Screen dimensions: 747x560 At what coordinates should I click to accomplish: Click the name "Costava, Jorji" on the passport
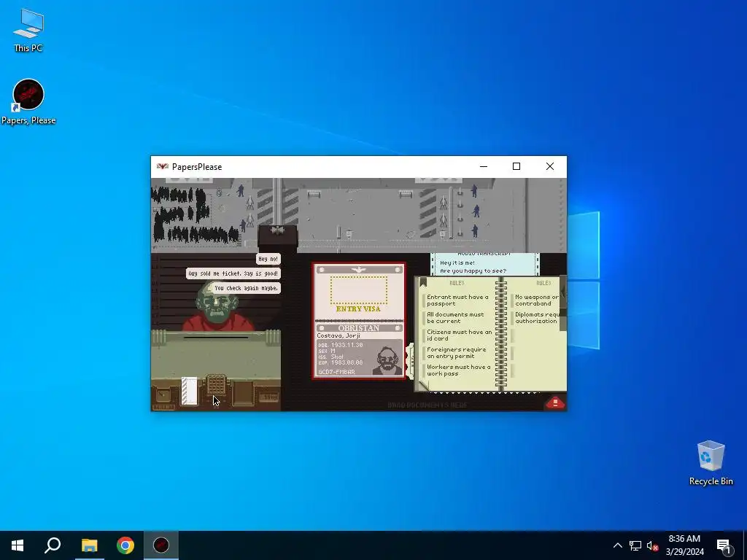338,335
